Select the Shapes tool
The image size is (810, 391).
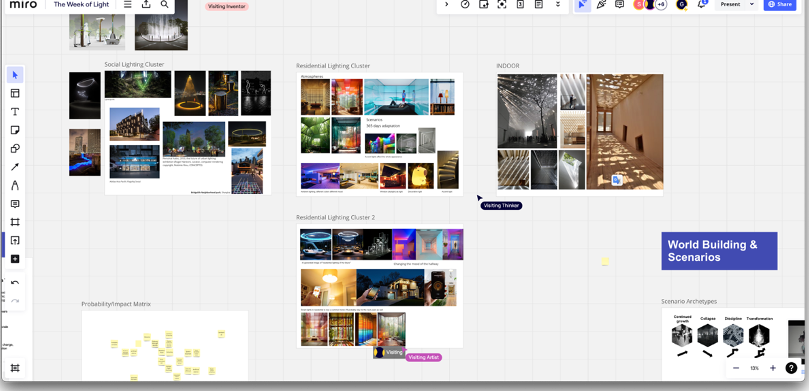click(x=15, y=149)
